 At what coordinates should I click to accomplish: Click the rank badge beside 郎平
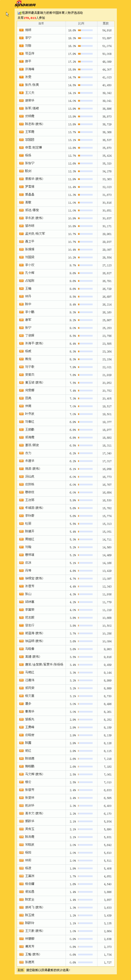[21, 62]
